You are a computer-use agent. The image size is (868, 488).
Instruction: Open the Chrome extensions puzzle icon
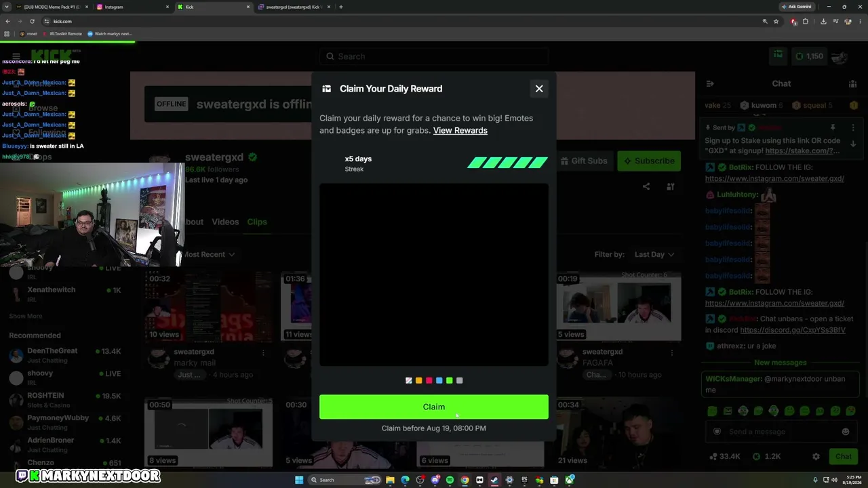point(806,21)
